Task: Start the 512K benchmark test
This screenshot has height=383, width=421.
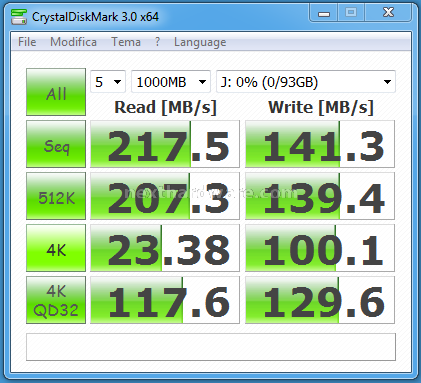Action: click(x=56, y=196)
